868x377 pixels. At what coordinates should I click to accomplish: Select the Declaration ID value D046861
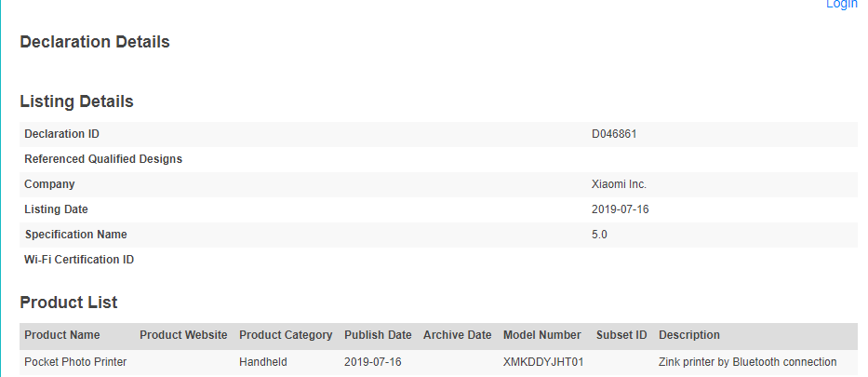coord(614,134)
